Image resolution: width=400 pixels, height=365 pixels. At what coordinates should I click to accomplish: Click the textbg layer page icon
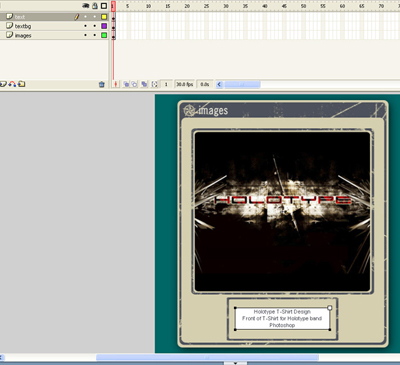pos(10,26)
